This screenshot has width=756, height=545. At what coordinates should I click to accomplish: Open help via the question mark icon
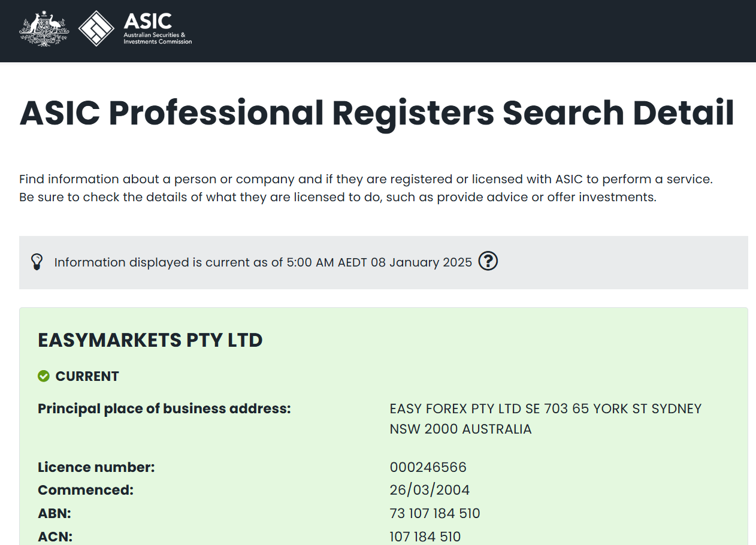pos(488,262)
